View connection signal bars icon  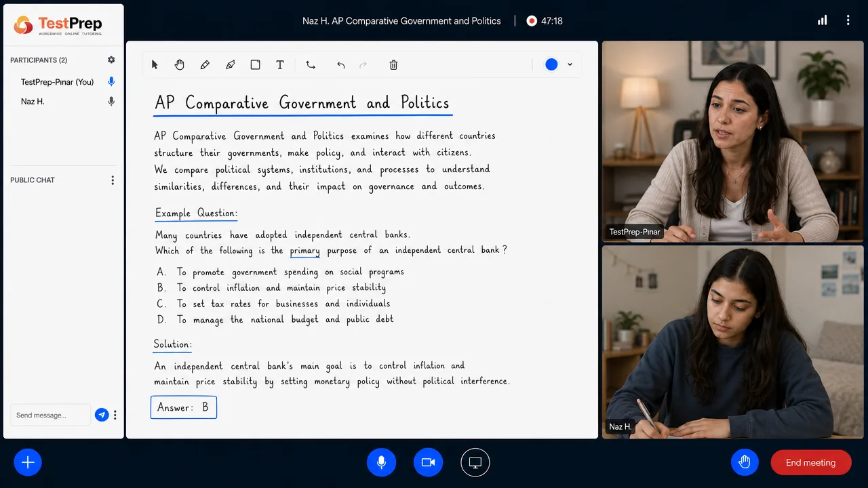click(823, 20)
